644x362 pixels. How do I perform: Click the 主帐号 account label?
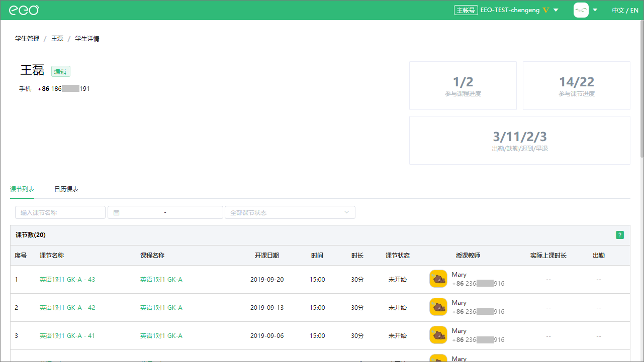coord(466,10)
